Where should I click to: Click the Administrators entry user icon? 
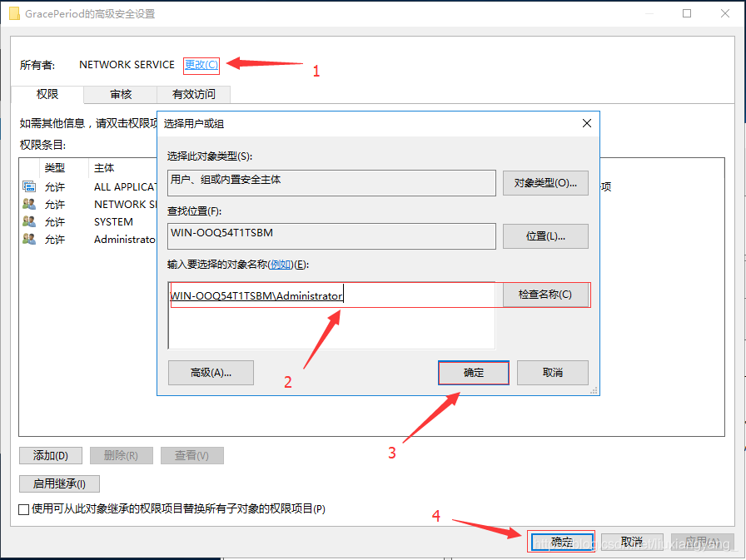[x=29, y=239]
